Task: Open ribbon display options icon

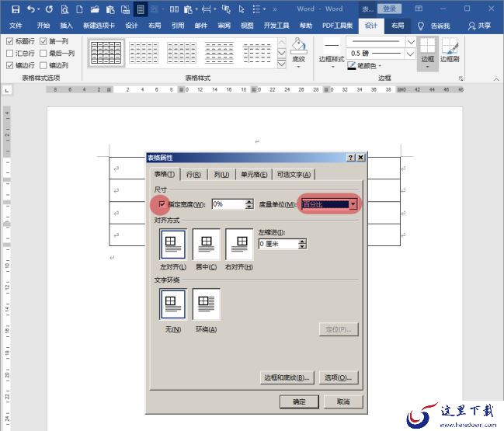Action: coord(419,9)
